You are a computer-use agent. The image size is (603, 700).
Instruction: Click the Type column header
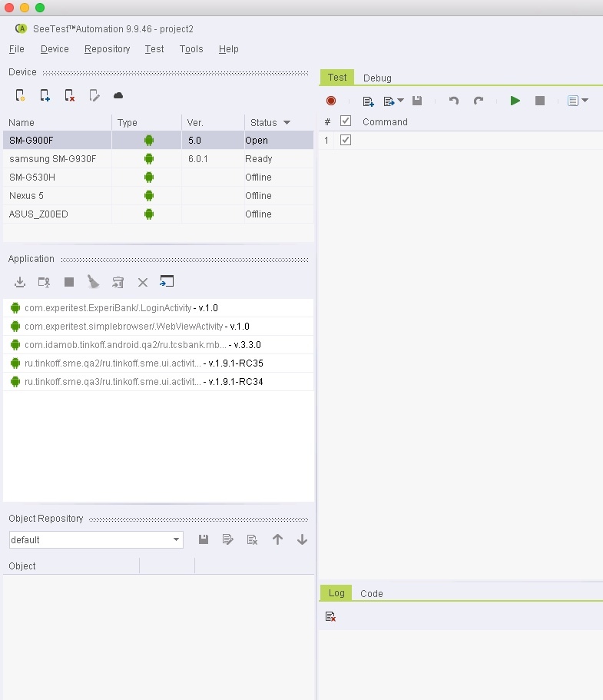147,122
